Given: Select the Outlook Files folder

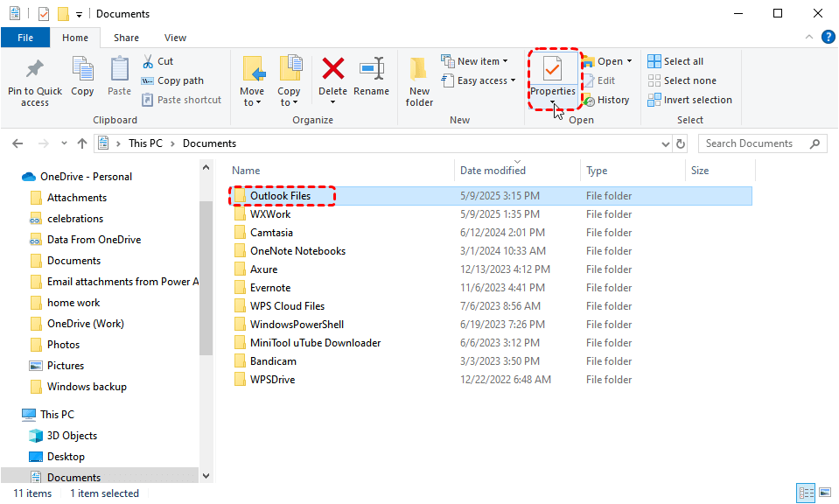Looking at the screenshot, I should click(x=491, y=196).
